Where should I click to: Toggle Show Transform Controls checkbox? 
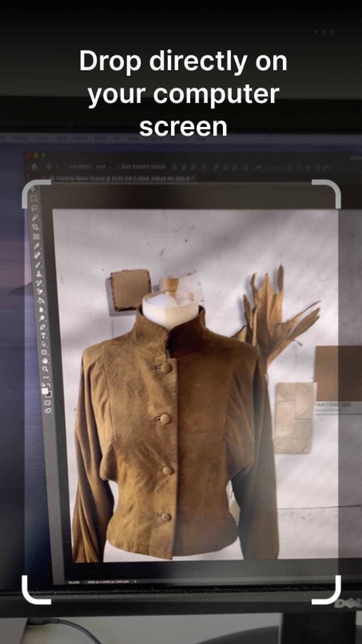click(118, 167)
